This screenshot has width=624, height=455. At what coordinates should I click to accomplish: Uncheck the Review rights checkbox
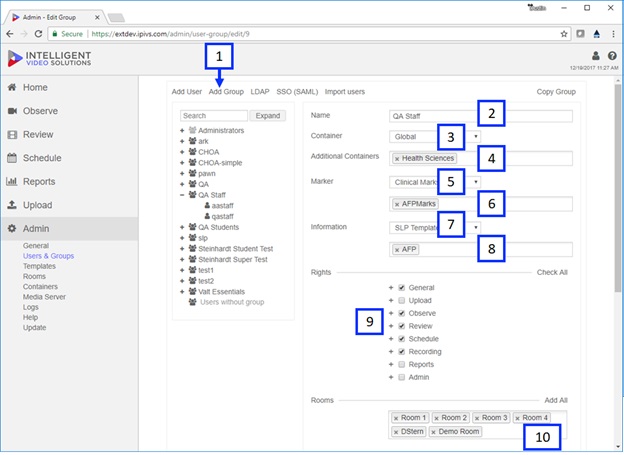pyautogui.click(x=402, y=326)
